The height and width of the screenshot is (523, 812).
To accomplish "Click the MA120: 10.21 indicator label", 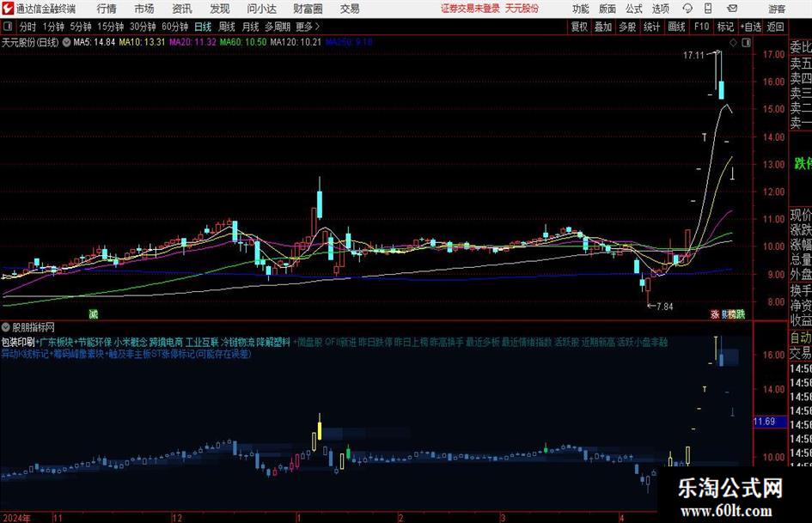I will [x=296, y=42].
